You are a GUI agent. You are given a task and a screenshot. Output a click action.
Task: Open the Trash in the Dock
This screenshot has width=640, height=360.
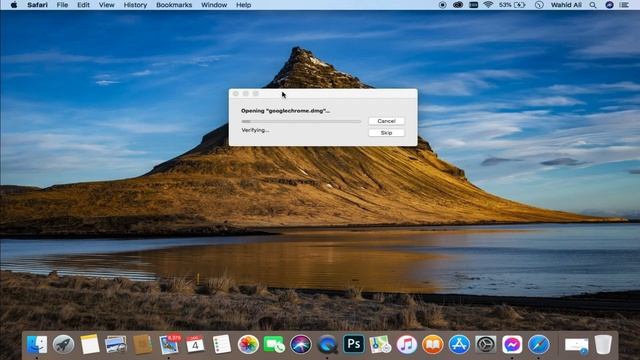[x=603, y=344]
